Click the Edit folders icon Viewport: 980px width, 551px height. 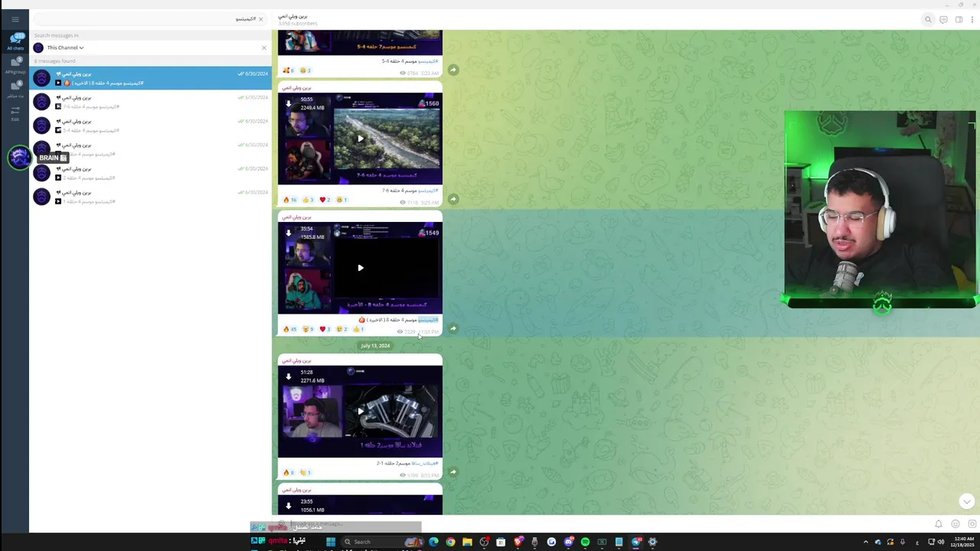[x=15, y=113]
